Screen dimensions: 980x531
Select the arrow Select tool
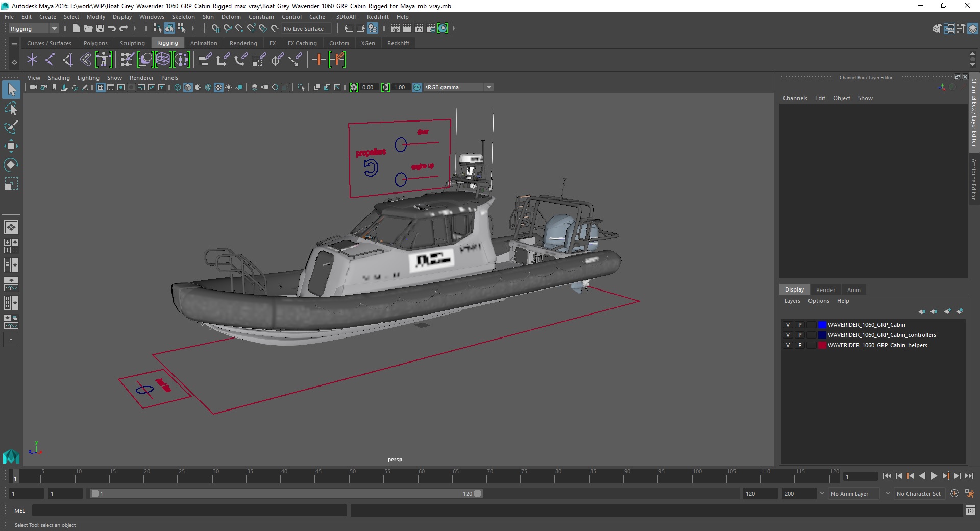(x=11, y=90)
